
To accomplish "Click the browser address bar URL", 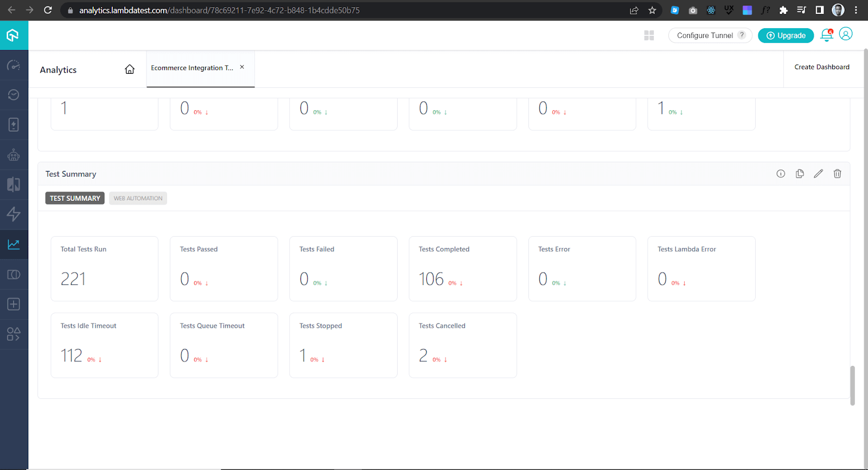I will (219, 10).
